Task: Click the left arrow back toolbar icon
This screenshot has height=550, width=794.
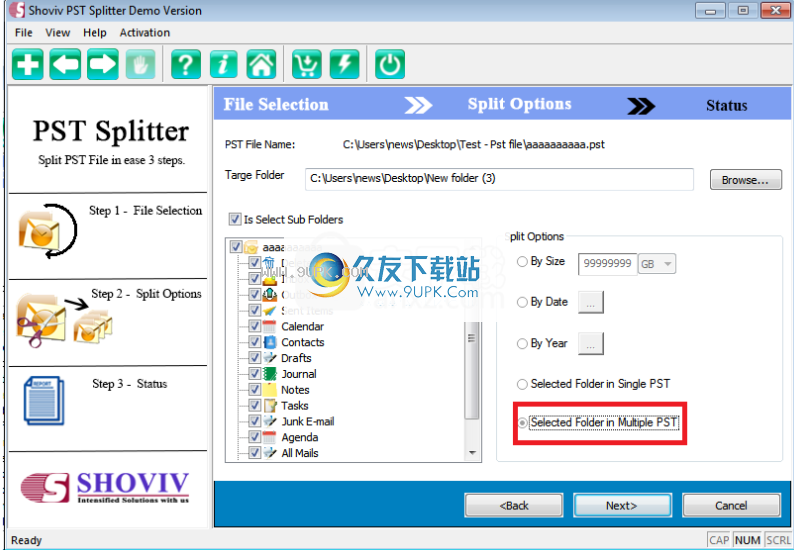Action: tap(65, 64)
